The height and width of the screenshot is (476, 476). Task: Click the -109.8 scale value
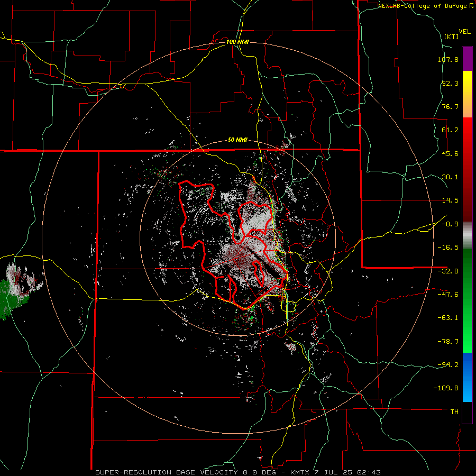point(446,388)
